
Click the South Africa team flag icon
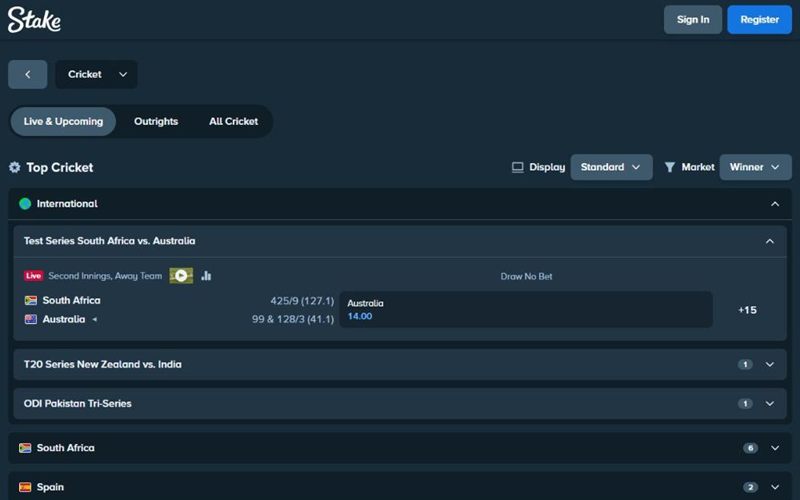pos(31,301)
